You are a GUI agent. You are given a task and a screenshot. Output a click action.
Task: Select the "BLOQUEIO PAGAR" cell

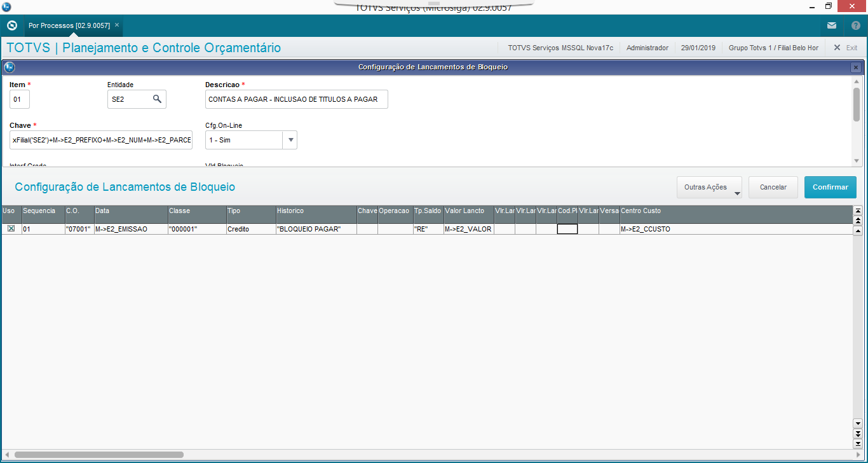point(316,229)
